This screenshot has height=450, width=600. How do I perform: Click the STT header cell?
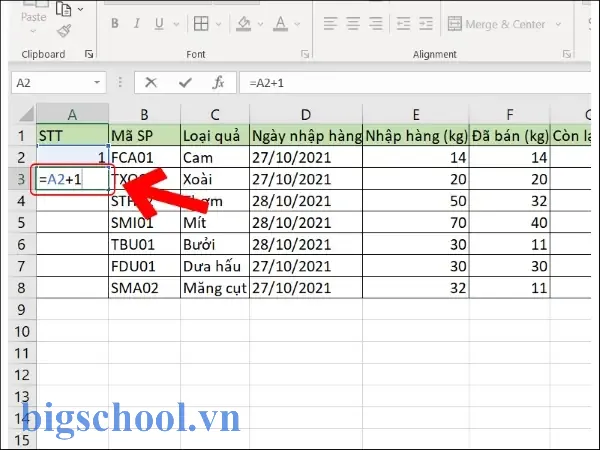[72, 135]
